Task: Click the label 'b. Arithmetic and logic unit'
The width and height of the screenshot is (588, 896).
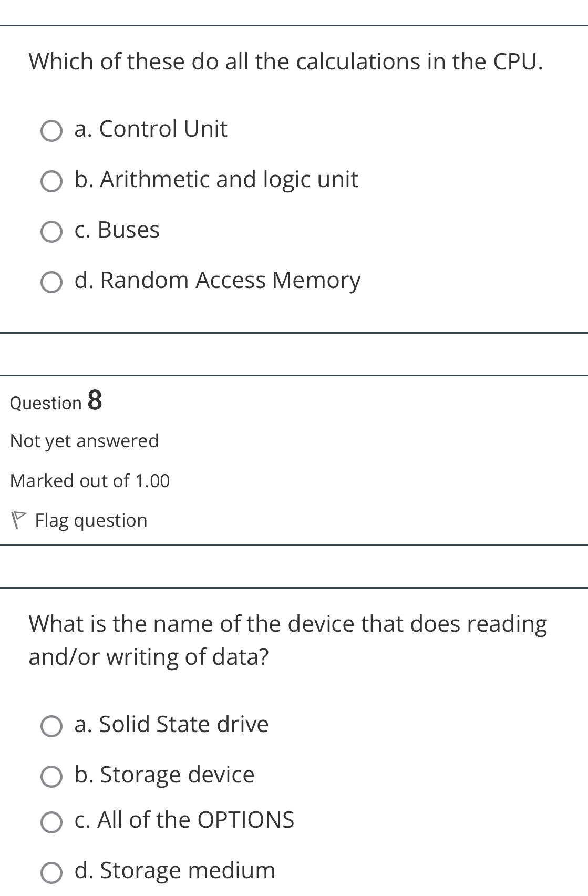Action: point(215,180)
